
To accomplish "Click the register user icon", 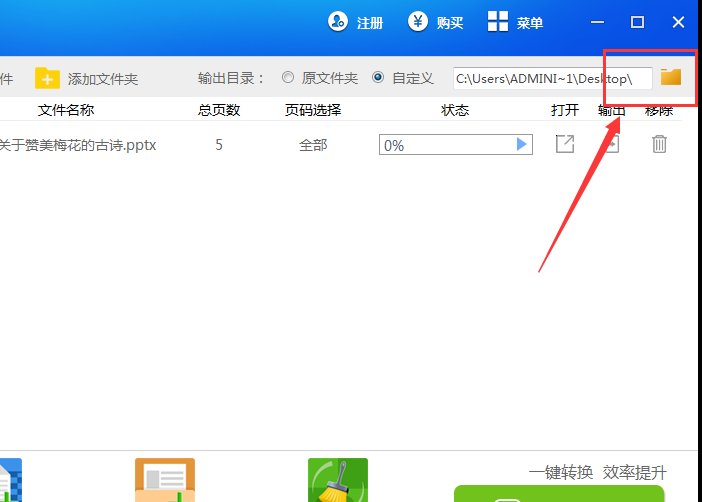I will [338, 21].
